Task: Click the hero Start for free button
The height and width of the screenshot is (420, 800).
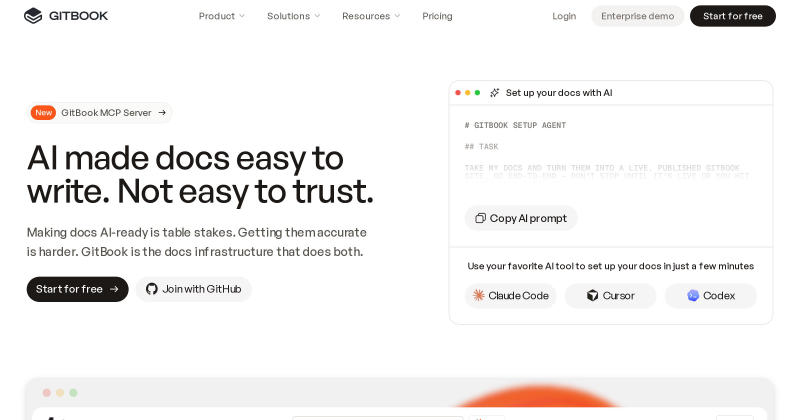Action: click(x=78, y=289)
